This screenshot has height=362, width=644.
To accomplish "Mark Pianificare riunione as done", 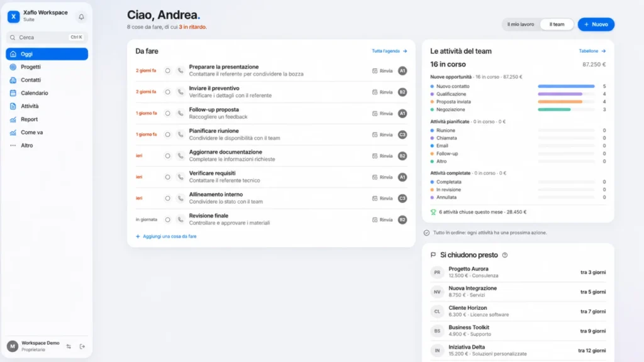I will point(167,134).
